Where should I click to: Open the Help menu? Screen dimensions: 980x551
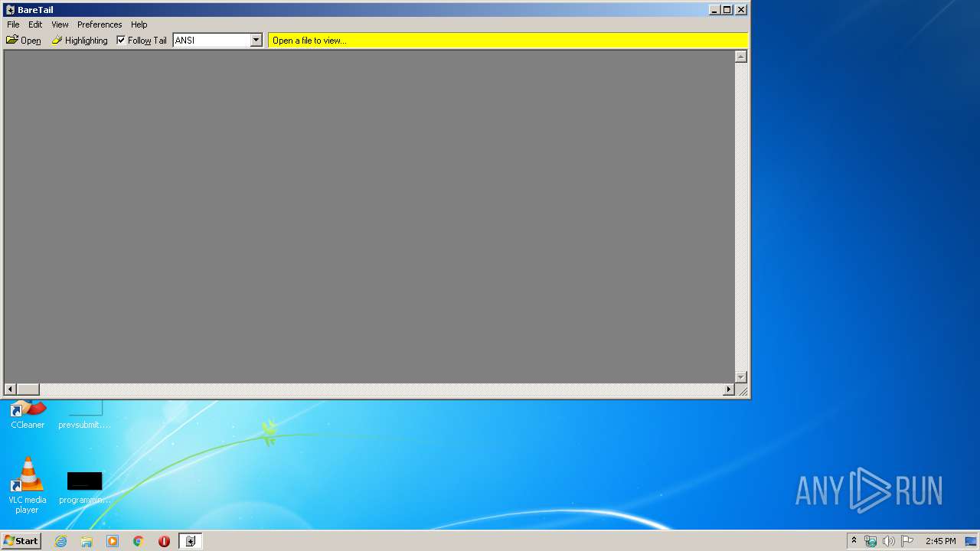pos(139,24)
